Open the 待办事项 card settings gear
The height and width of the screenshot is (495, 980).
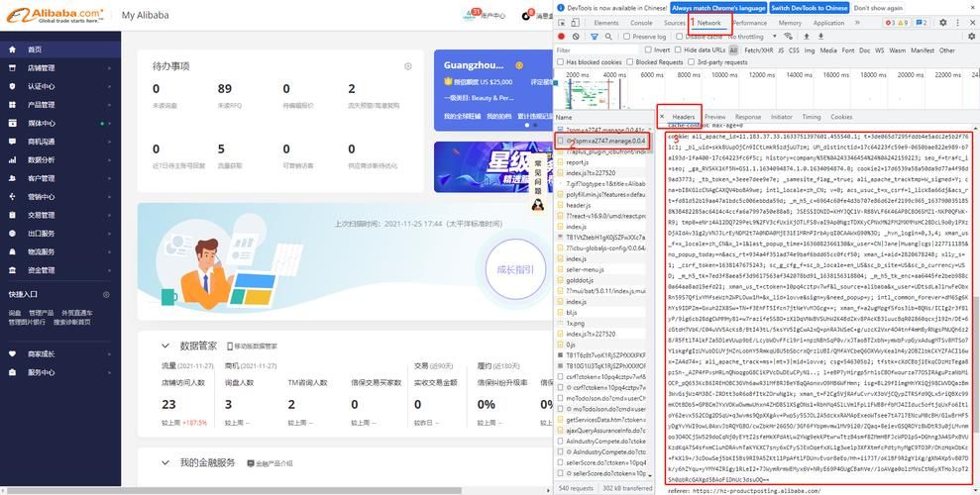point(408,66)
